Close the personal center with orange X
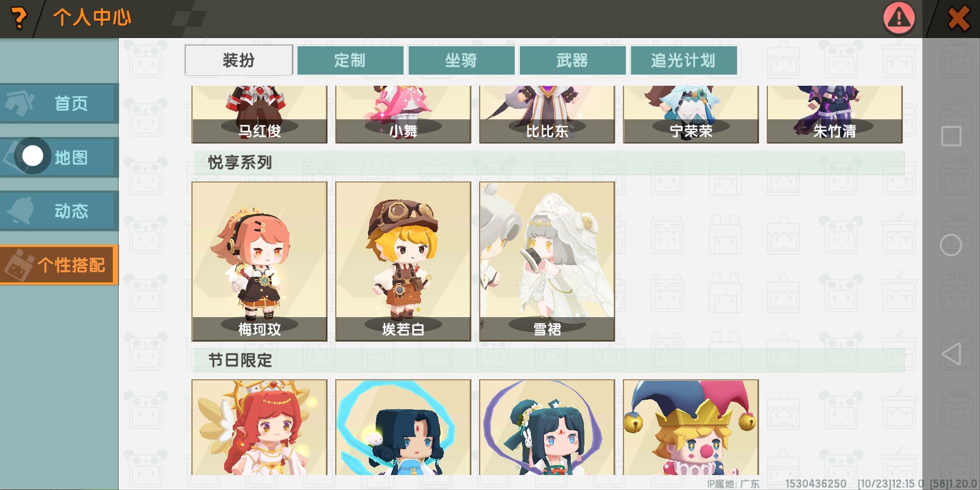The image size is (980, 490). click(x=959, y=19)
